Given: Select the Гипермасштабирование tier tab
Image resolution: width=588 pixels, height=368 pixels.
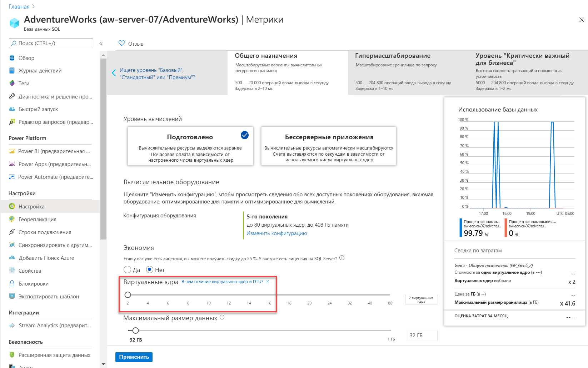Looking at the screenshot, I should 408,72.
